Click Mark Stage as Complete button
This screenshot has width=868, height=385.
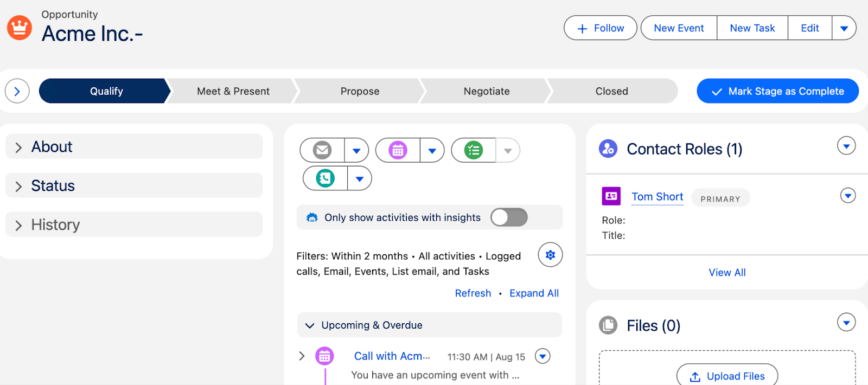tap(777, 91)
